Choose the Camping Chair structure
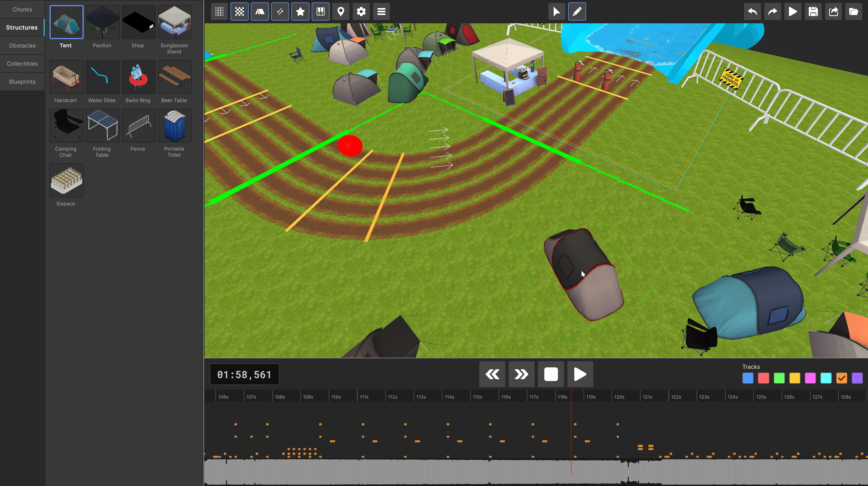Image resolution: width=868 pixels, height=486 pixels. (66, 126)
